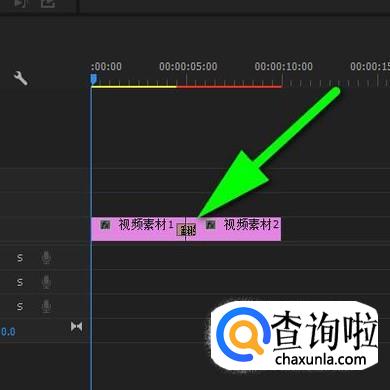The image size is (390, 390).
Task: Select the transition between the two clips
Action: [x=186, y=230]
